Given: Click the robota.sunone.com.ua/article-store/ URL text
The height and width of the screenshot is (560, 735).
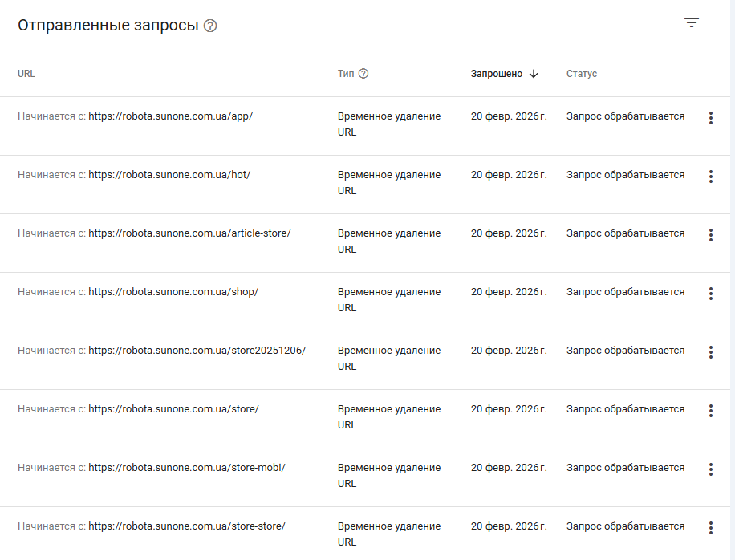Looking at the screenshot, I should (x=189, y=233).
